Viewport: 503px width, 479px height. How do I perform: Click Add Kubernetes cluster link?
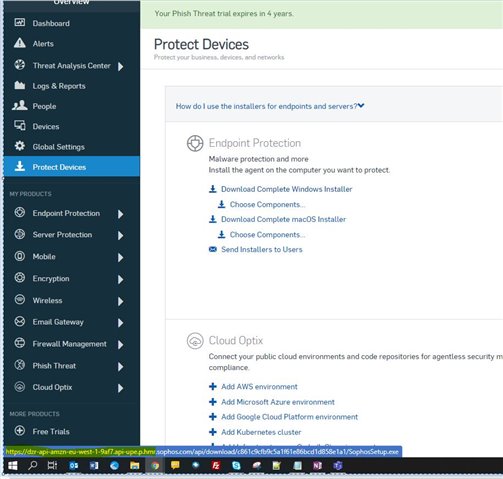(x=261, y=432)
